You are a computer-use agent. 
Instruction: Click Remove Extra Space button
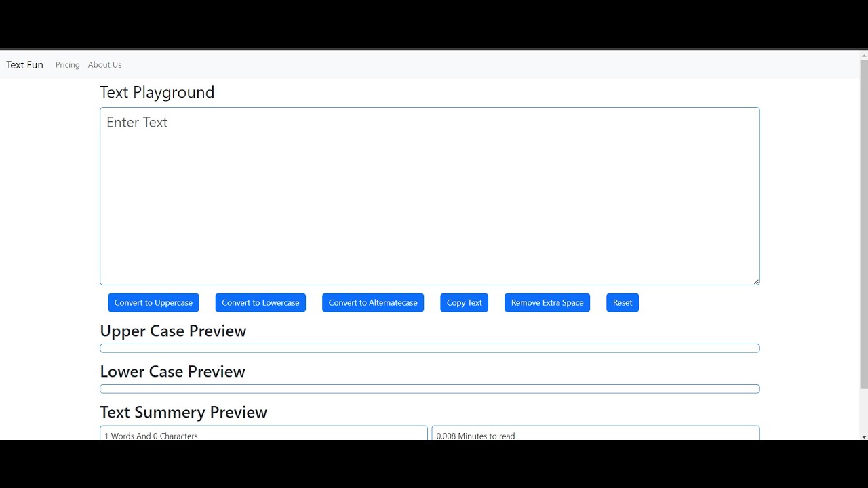[547, 303]
